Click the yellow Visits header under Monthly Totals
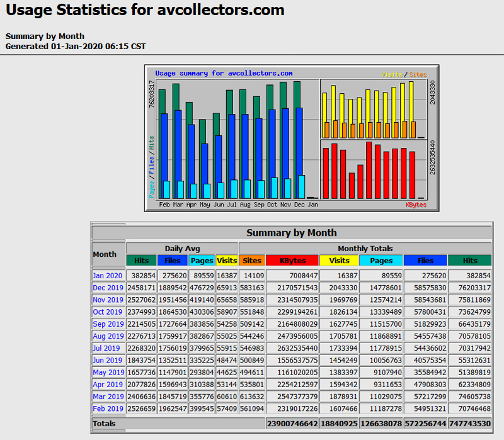Viewport: 504px width, 440px height. point(339,261)
